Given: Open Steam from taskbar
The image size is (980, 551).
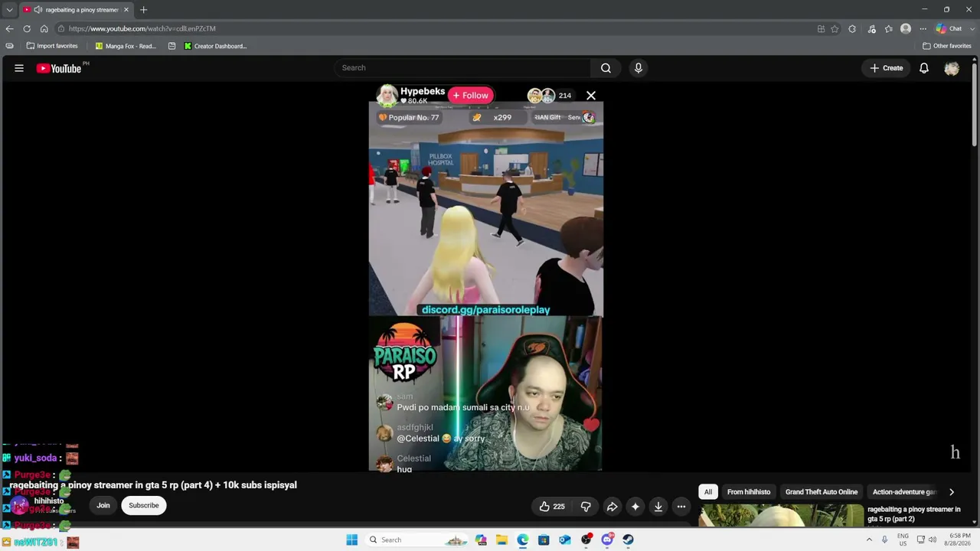Looking at the screenshot, I should click(628, 540).
